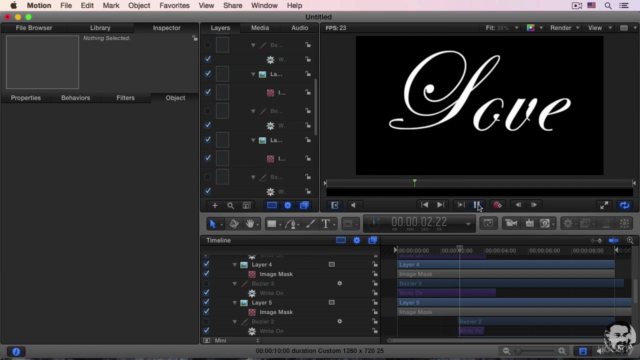
Task: Enable the Bezier 3 checkbox in Timeline
Action: pos(207,283)
